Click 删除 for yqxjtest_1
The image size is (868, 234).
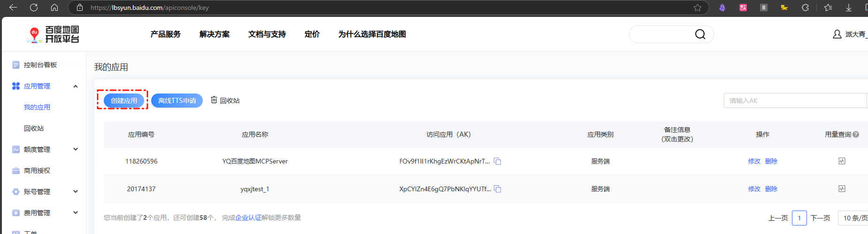pyautogui.click(x=771, y=189)
